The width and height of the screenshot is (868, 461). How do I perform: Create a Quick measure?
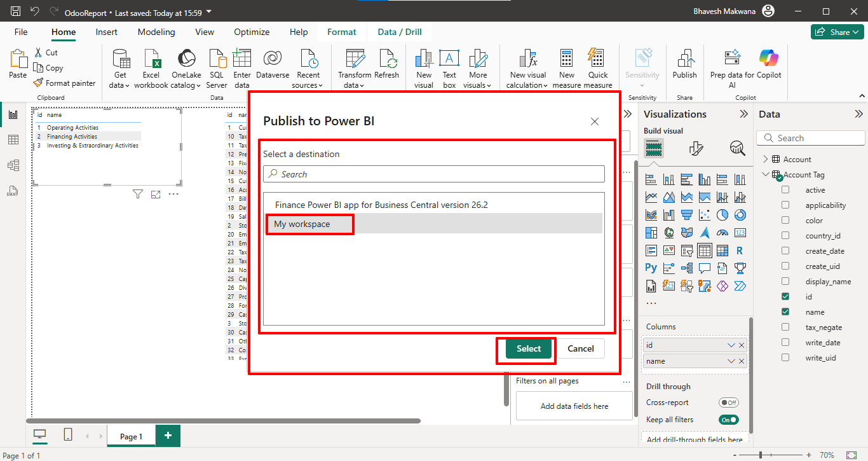[x=598, y=69]
